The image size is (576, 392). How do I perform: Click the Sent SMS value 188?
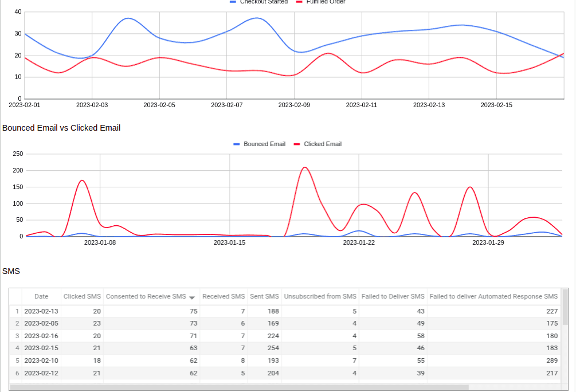[273, 311]
